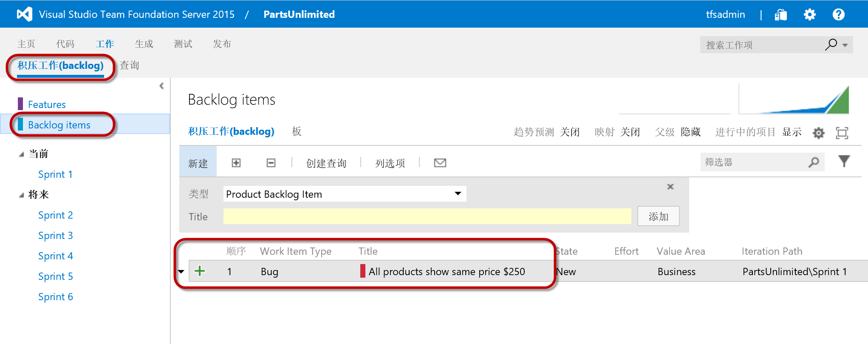Screen dimensions: 868x344
Task: Email the backlog using the envelope icon
Action: point(440,163)
